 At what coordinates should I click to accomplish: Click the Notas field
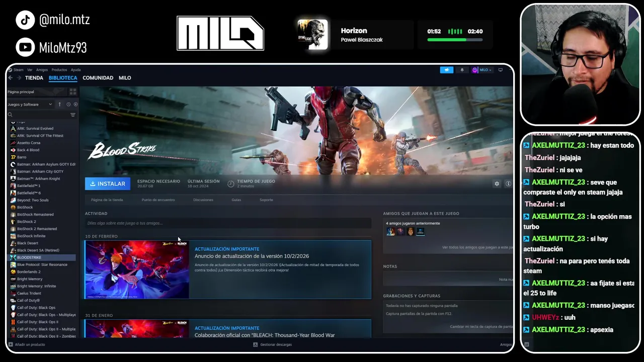tap(448, 279)
